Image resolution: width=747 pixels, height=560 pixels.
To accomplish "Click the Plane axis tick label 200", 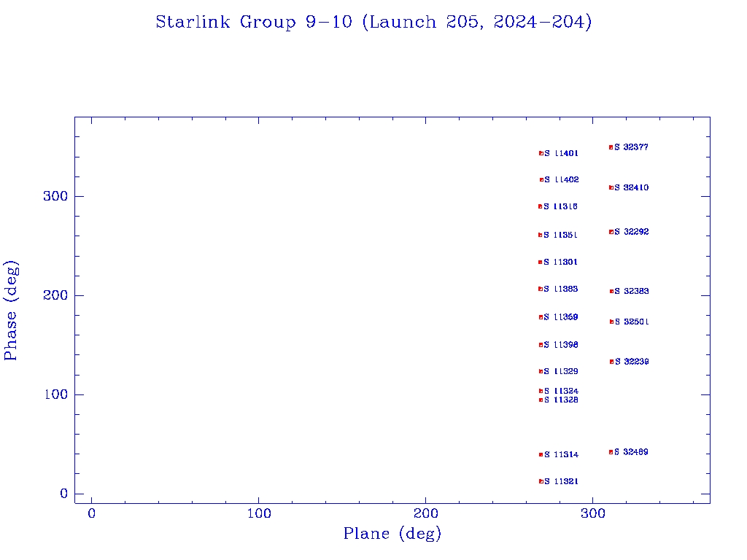I will 425,513.
